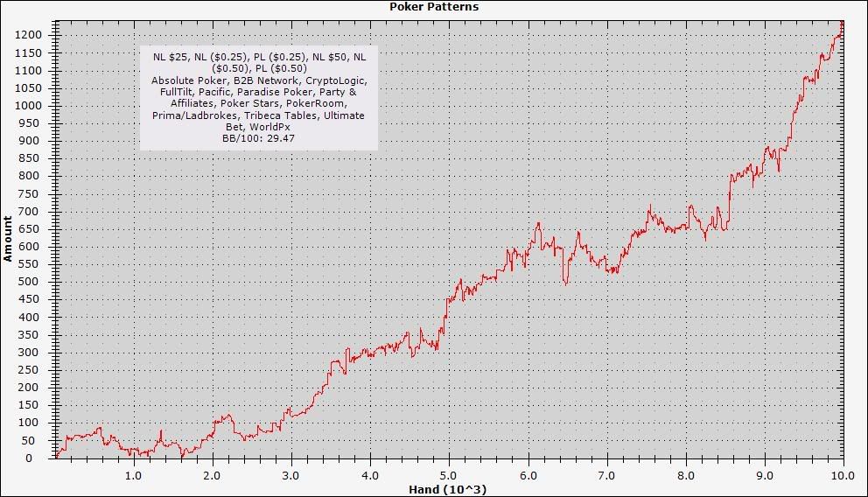The width and height of the screenshot is (868, 497).
Task: Click the "NL $25" text in the legend
Action: pos(171,57)
